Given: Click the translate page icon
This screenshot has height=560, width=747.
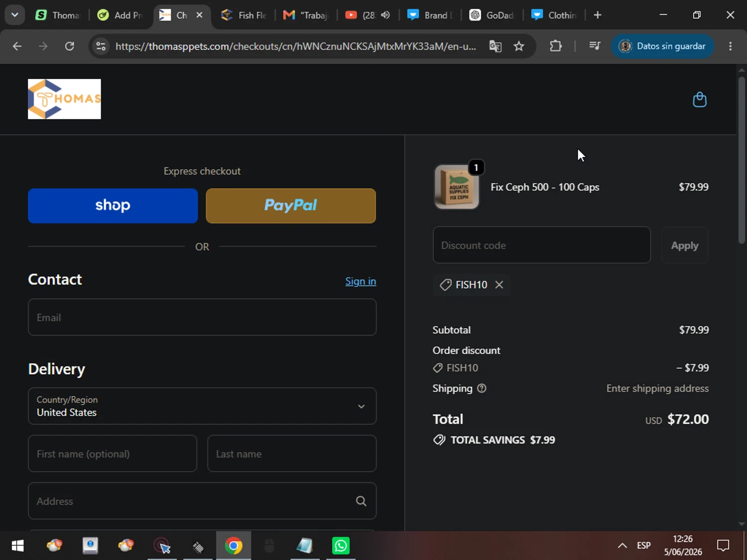Looking at the screenshot, I should [x=496, y=46].
